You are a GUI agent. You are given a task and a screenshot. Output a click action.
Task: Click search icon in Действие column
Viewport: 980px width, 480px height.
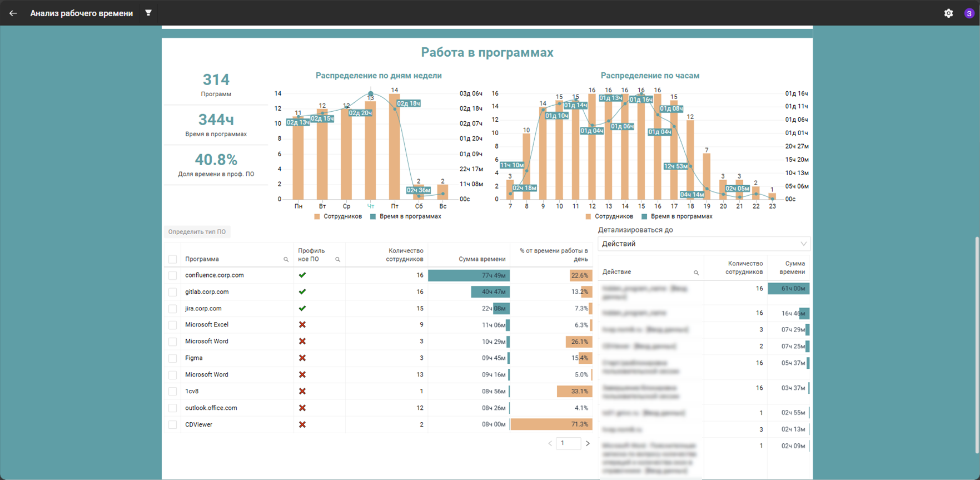pos(696,273)
